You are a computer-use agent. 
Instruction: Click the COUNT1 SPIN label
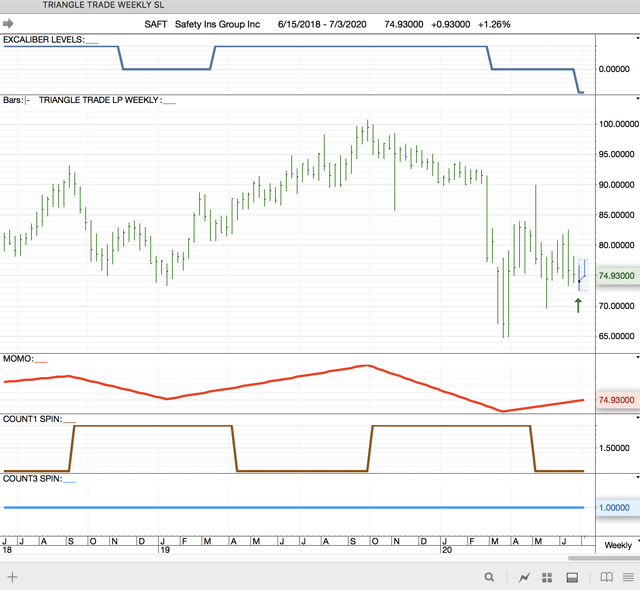click(x=33, y=419)
